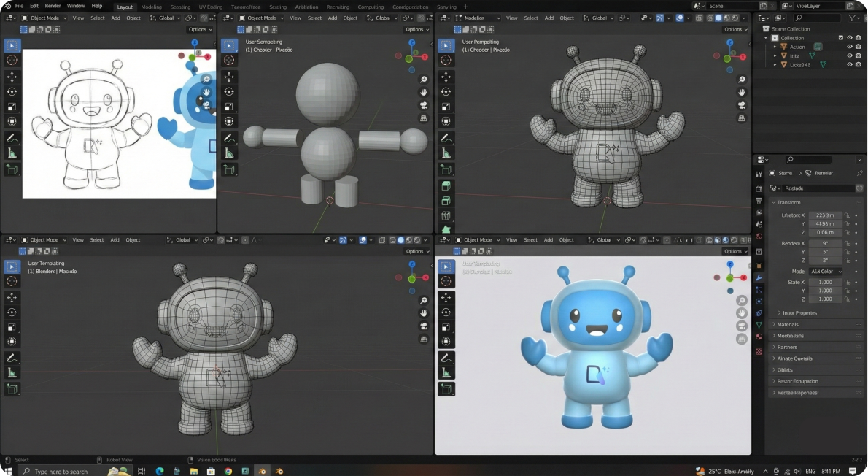Click the Add menu in the rendered viewport header
Image resolution: width=868 pixels, height=476 pixels.
[x=549, y=239]
